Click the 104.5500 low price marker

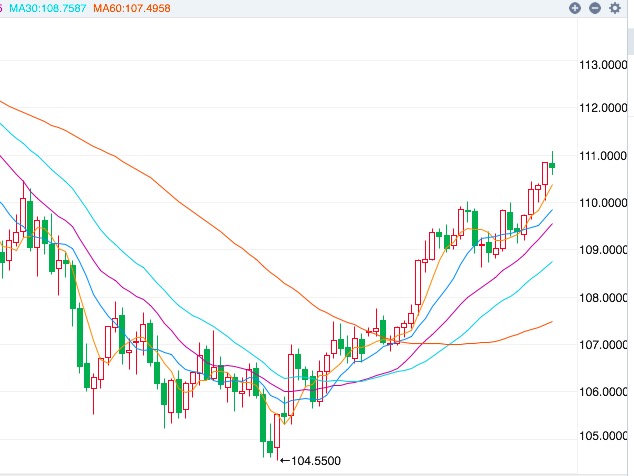tap(315, 460)
